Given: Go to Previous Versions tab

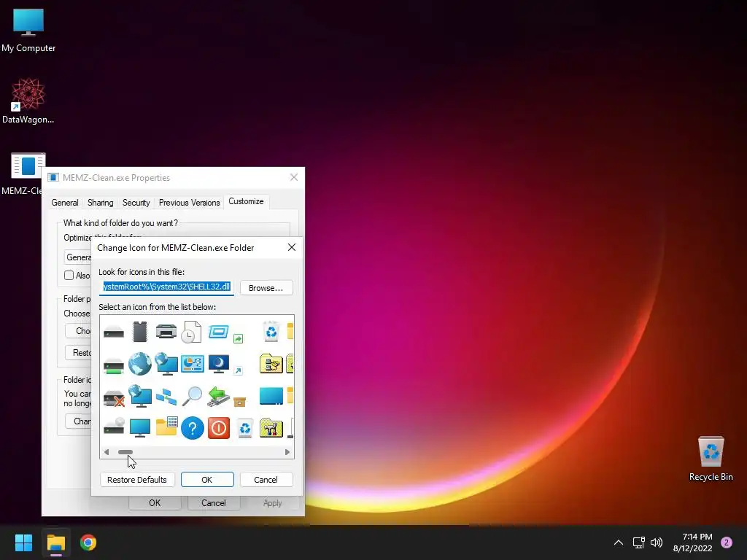Looking at the screenshot, I should [x=189, y=203].
